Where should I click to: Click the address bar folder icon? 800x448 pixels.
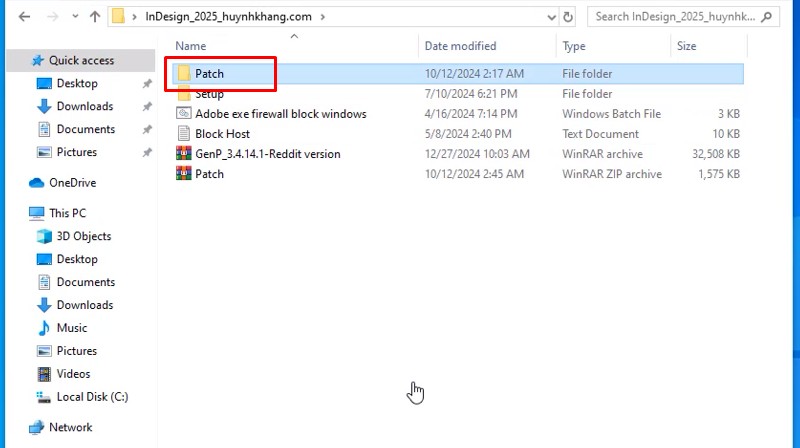[118, 16]
